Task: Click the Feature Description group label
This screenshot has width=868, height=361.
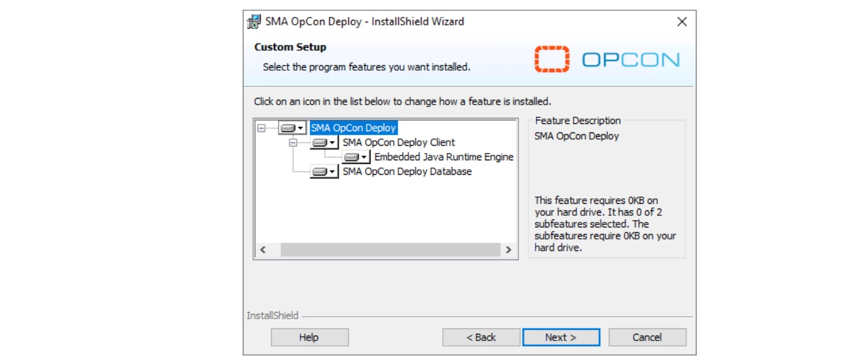Action: point(577,121)
